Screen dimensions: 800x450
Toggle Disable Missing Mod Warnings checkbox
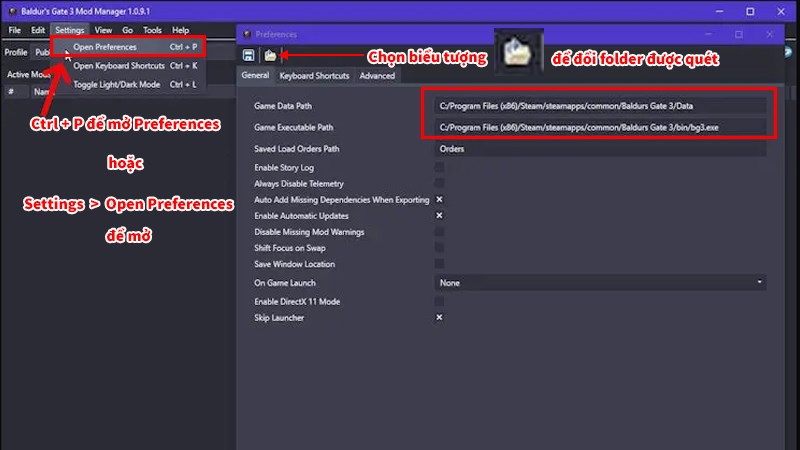point(439,232)
